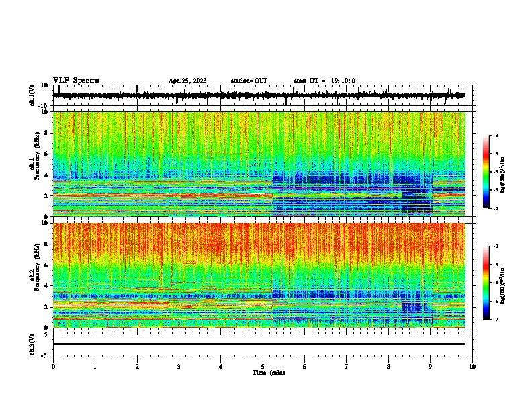Click time axis tick label 3

pos(179,367)
